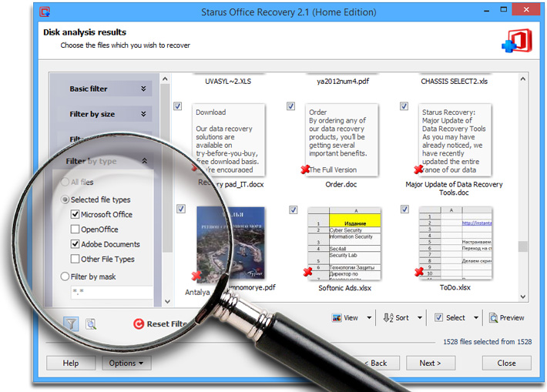Disable the Adobe Documents file type
The width and height of the screenshot is (547, 392).
coord(75,244)
